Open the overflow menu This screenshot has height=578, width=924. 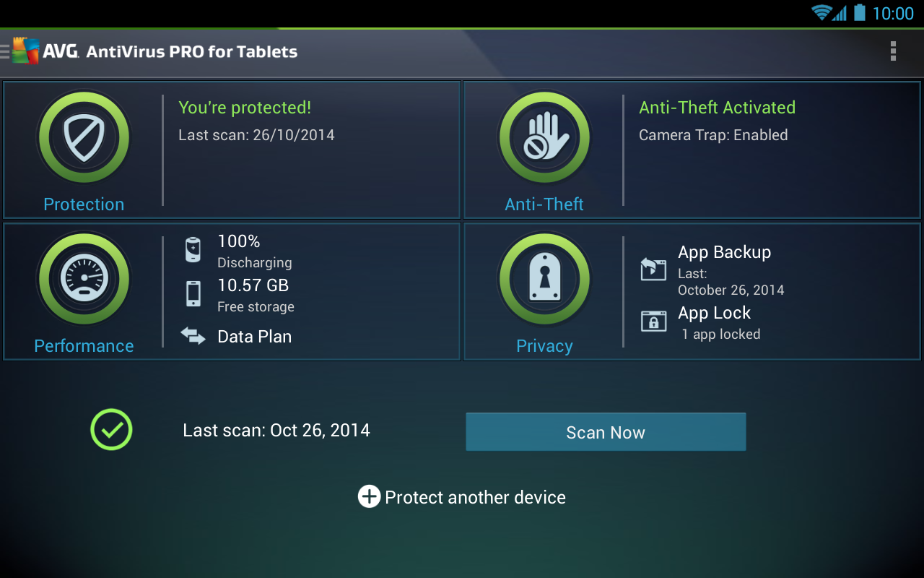click(893, 51)
